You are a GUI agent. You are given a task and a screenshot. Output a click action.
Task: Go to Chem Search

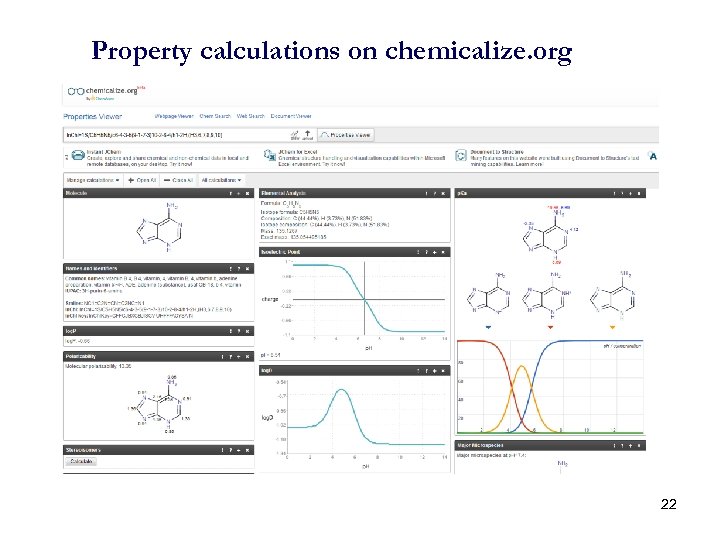tap(215, 116)
